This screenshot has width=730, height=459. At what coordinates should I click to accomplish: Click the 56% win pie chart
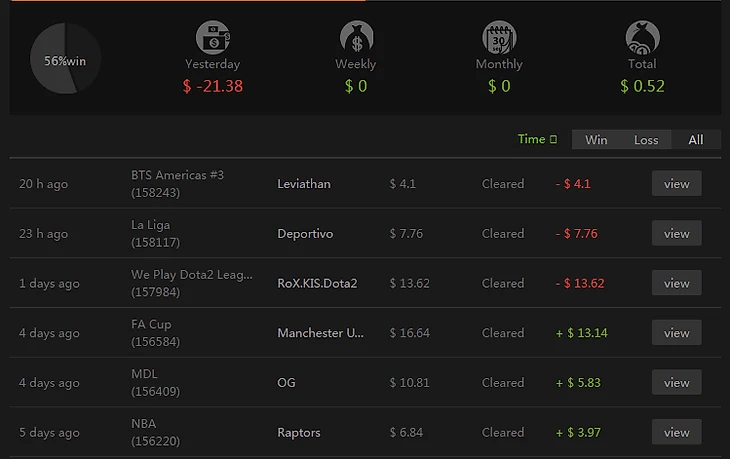65,59
